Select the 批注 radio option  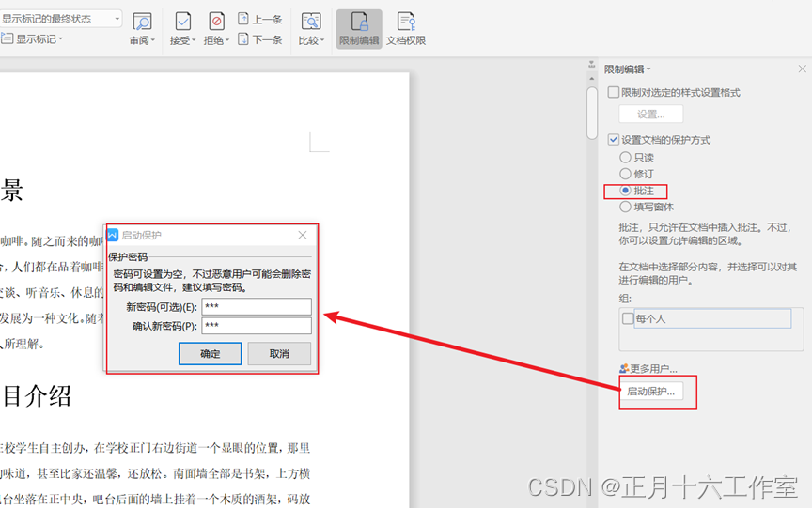point(625,191)
